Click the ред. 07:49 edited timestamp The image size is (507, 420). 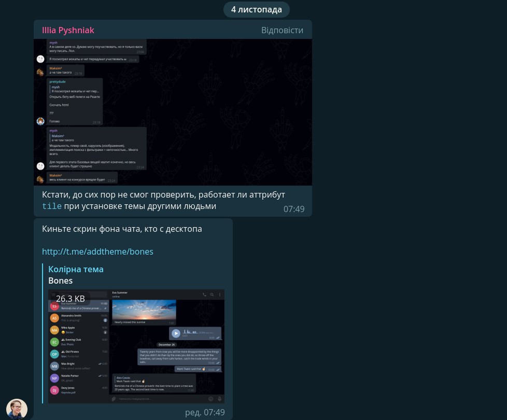(205, 412)
